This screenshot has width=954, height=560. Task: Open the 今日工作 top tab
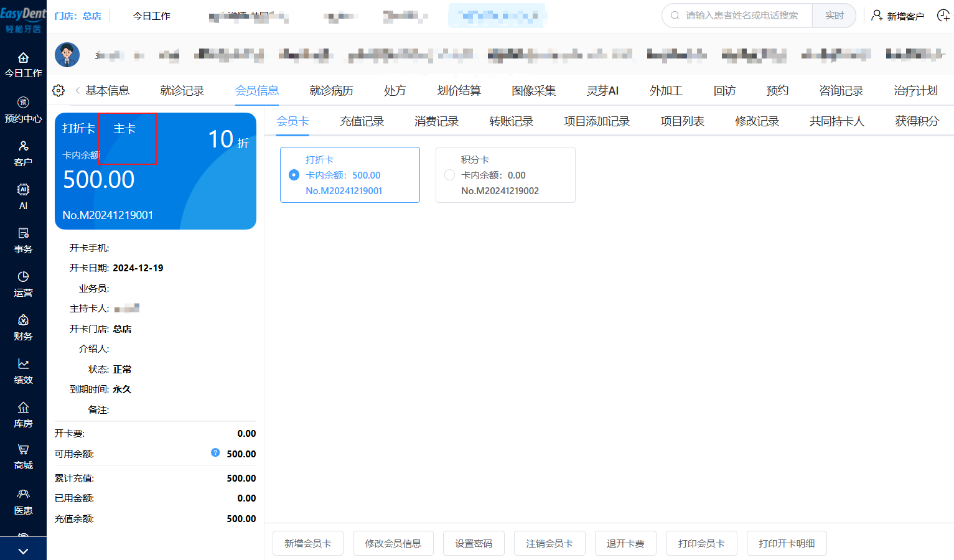click(x=151, y=16)
